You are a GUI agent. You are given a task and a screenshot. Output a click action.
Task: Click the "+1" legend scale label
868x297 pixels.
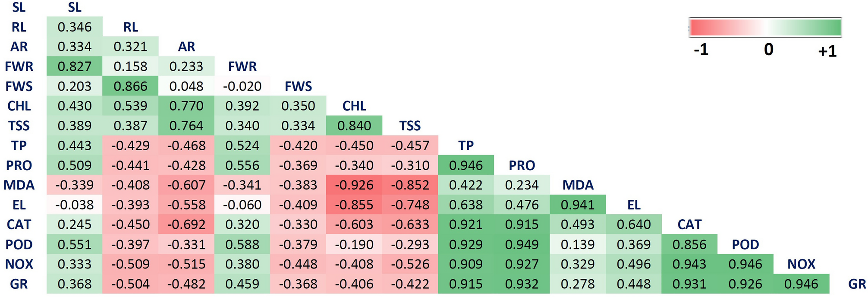tap(827, 51)
